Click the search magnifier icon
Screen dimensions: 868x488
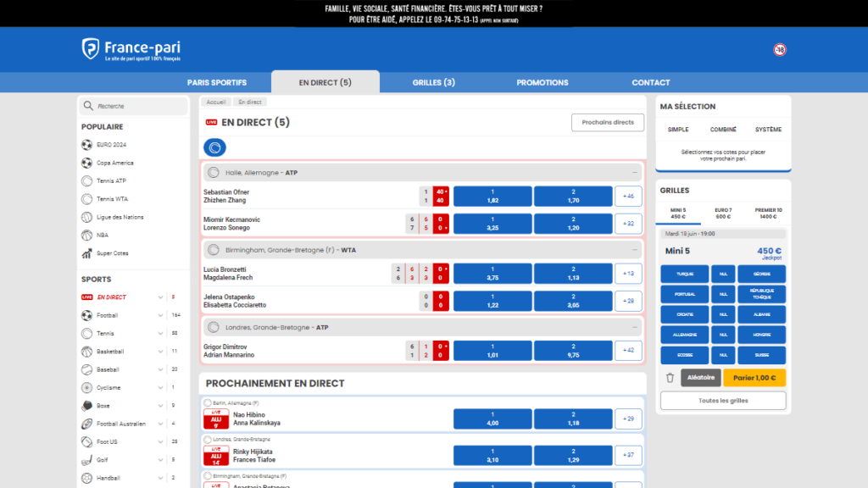pos(88,106)
